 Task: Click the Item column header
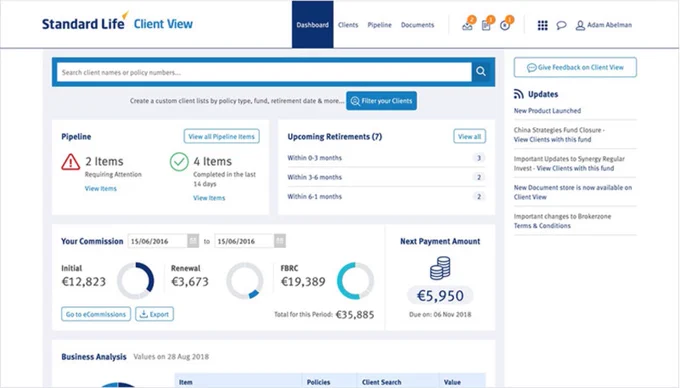pyautogui.click(x=186, y=382)
